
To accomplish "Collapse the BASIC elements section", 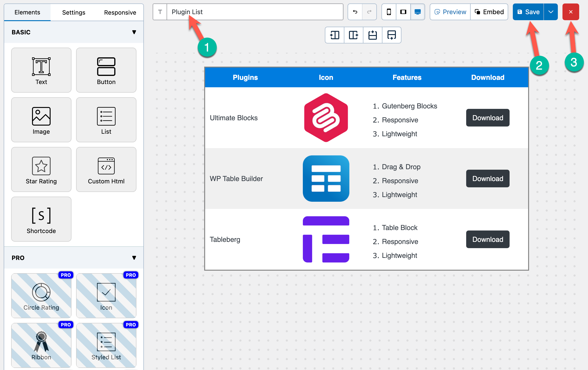I will pyautogui.click(x=134, y=32).
